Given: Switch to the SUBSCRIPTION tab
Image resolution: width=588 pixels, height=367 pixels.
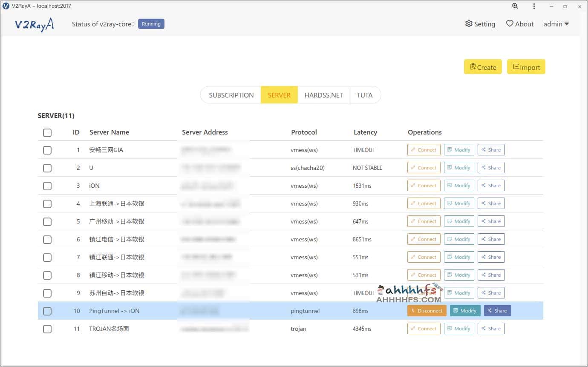Looking at the screenshot, I should (x=231, y=95).
